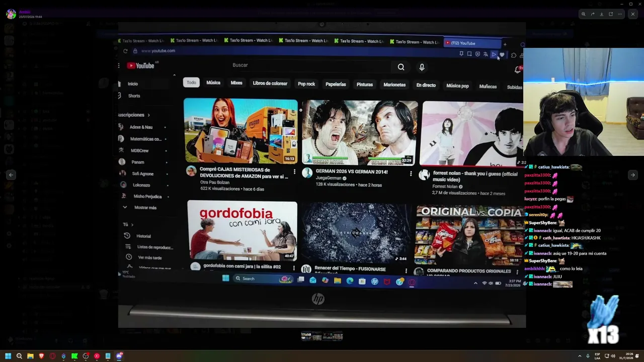Click the YouTube logo in the pictured page
Image resolution: width=644 pixels, height=362 pixels.
[141, 65]
